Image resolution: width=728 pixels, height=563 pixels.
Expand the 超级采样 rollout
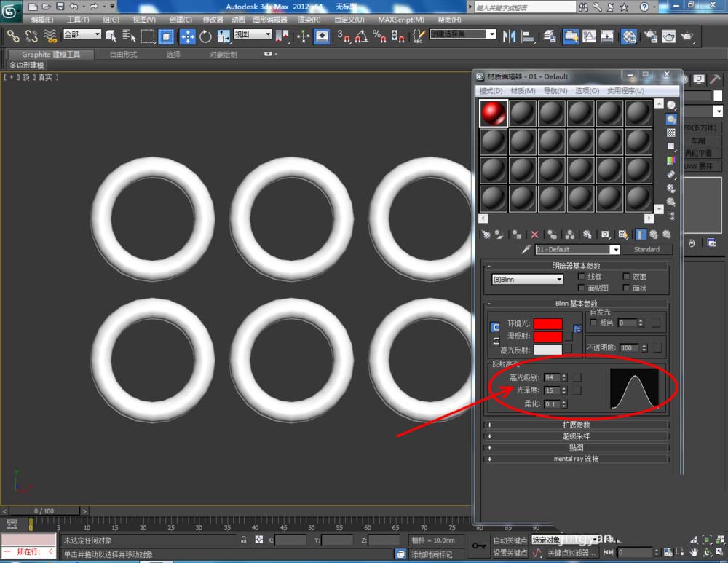tap(576, 436)
